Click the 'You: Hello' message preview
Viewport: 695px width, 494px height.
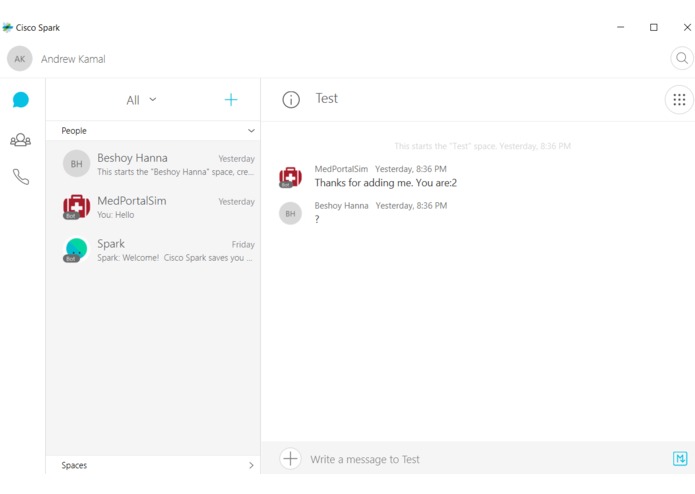click(x=115, y=214)
